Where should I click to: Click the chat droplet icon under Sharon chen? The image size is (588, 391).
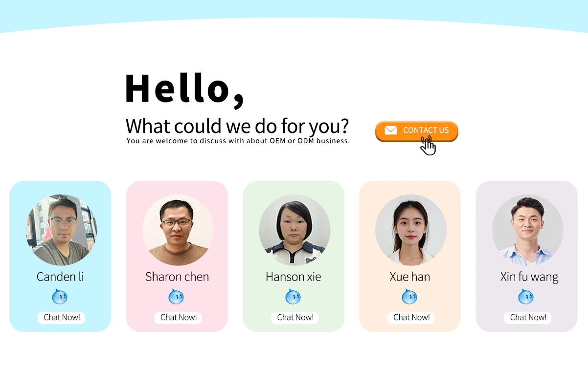[176, 296]
